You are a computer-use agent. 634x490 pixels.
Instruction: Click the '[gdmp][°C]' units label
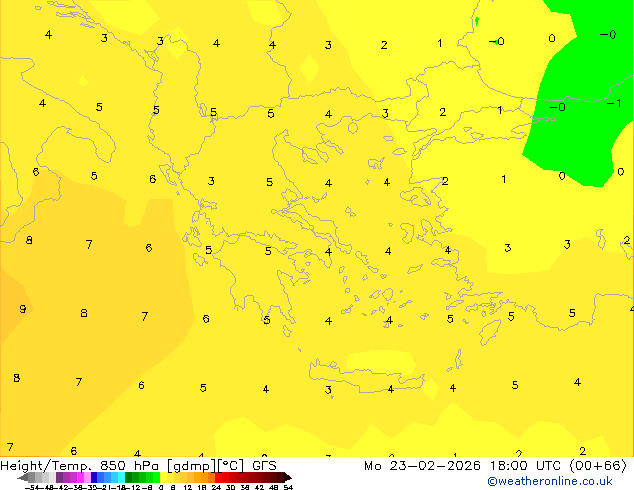click(205, 466)
